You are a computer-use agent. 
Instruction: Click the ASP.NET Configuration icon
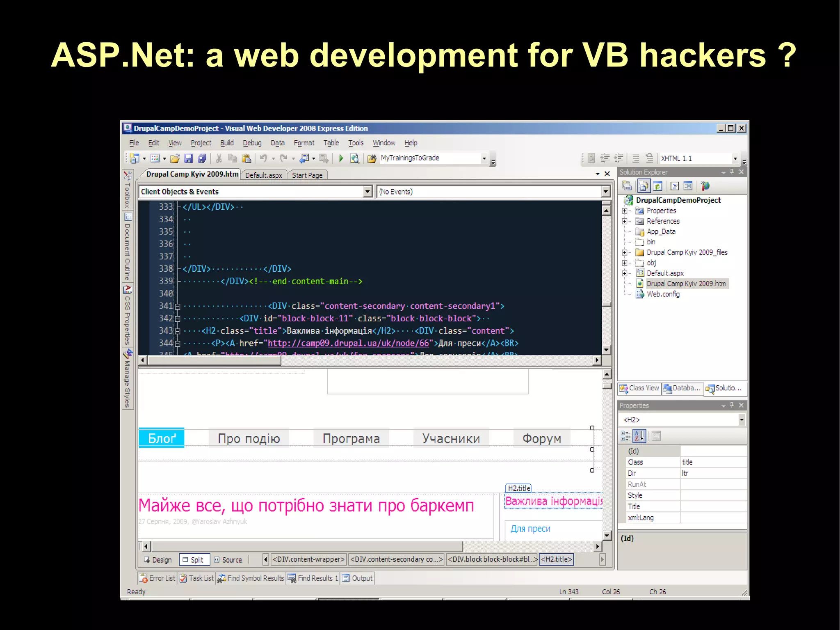[x=705, y=186]
